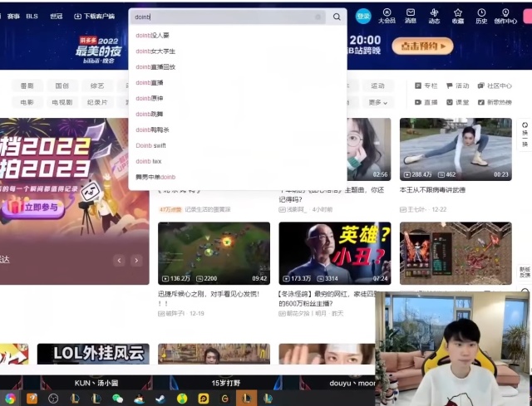
Task: Open 电影 category tab
Action: tap(27, 102)
